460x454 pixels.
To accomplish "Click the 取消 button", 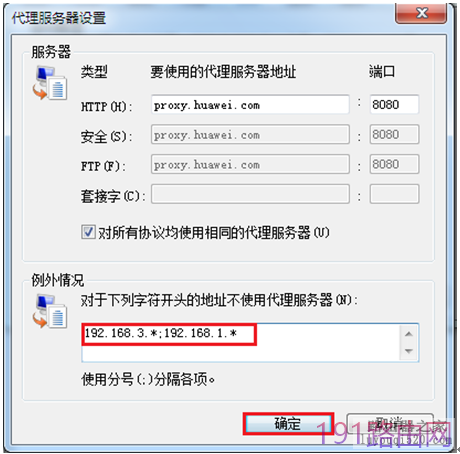I will [x=390, y=424].
